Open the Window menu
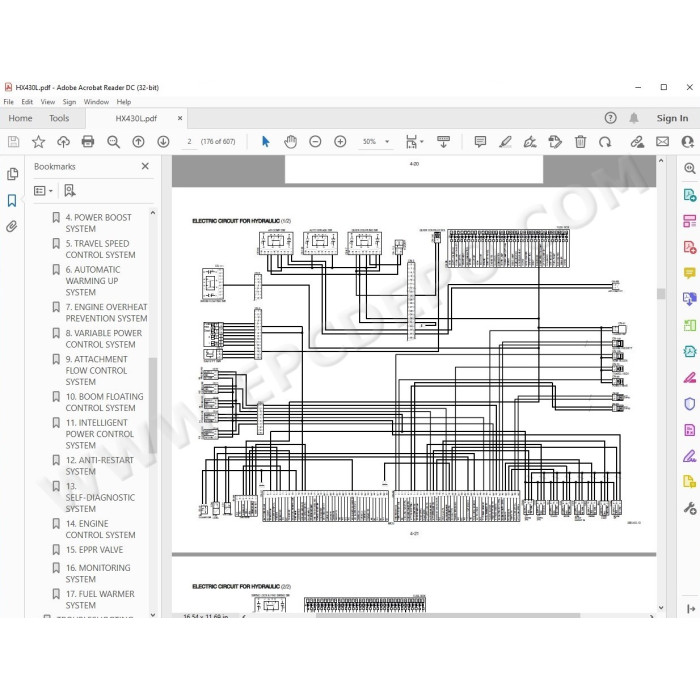The image size is (700, 700). (x=96, y=102)
